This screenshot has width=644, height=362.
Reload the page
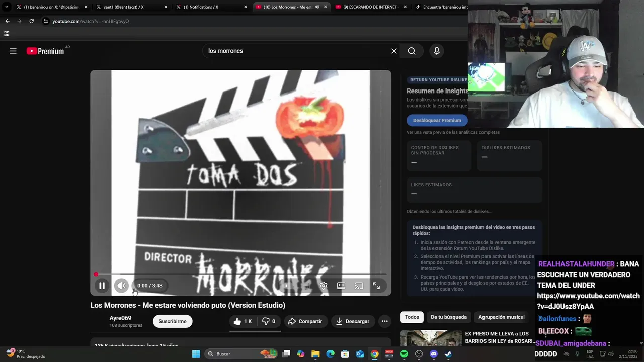point(31,21)
